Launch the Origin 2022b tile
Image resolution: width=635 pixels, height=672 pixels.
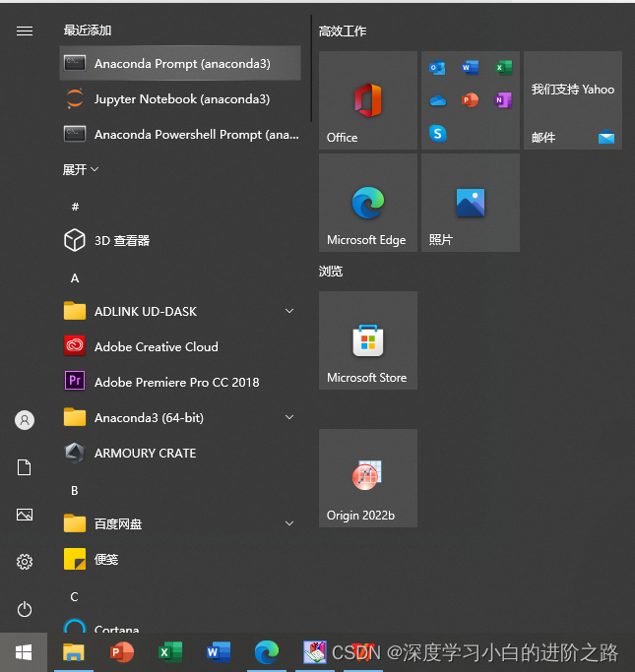pyautogui.click(x=368, y=478)
